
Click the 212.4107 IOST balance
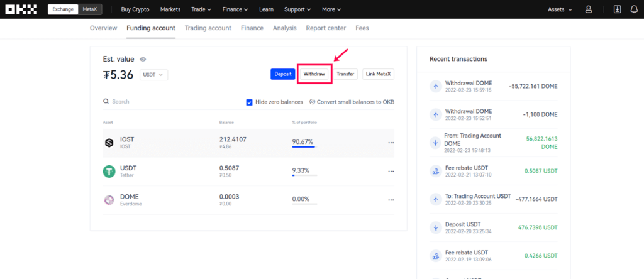(x=233, y=139)
